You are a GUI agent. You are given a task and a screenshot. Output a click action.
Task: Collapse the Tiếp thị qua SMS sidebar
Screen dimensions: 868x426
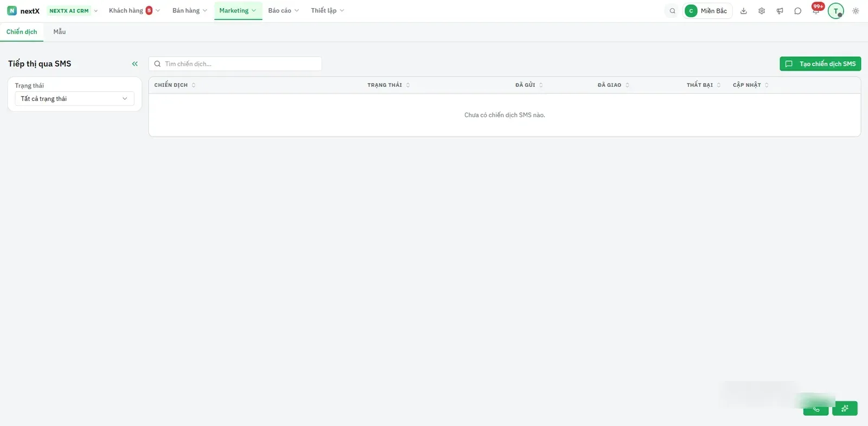(x=135, y=64)
